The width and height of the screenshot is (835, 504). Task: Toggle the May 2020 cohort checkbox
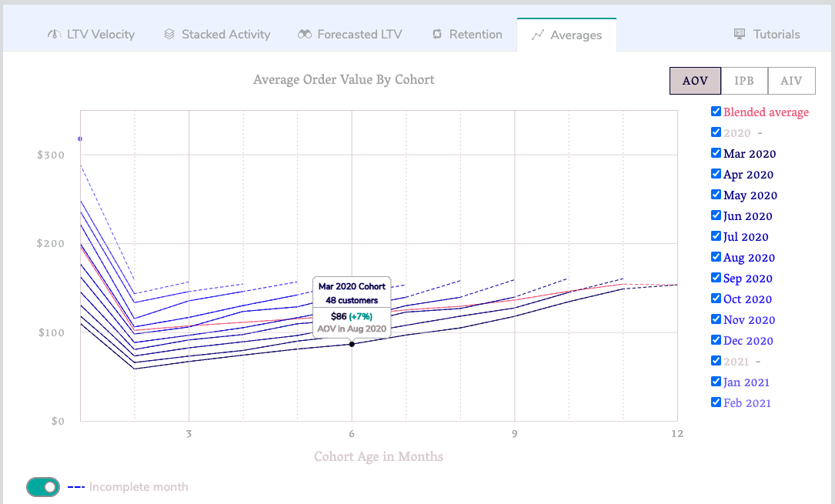pyautogui.click(x=716, y=194)
